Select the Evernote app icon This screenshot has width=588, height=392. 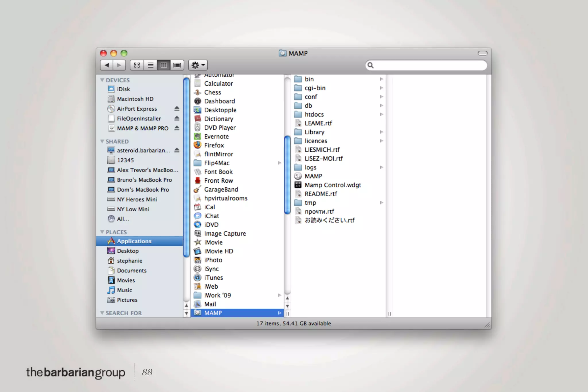198,136
